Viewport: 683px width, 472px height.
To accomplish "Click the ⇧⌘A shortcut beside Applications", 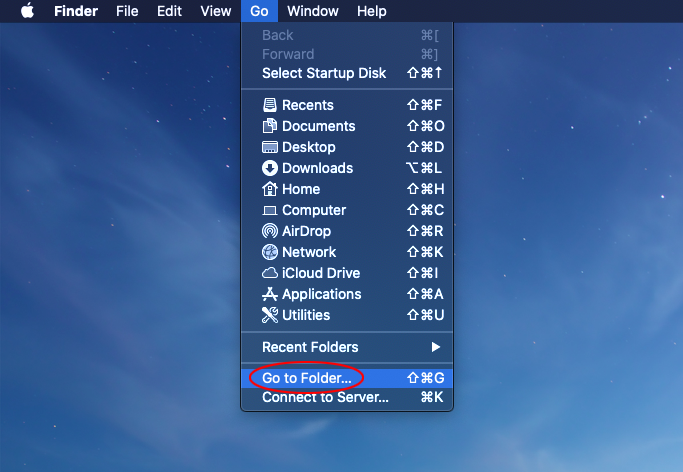I will (x=425, y=294).
